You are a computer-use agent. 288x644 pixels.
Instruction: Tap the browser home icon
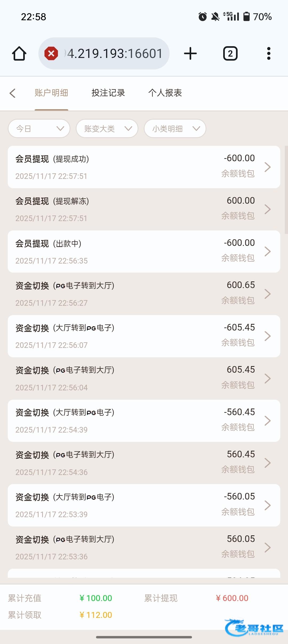pyautogui.click(x=19, y=53)
